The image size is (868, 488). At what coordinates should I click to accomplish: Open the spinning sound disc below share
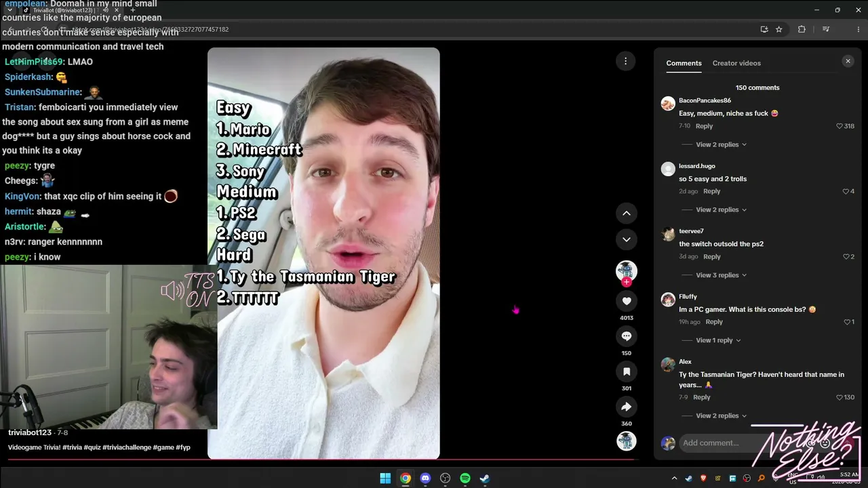pyautogui.click(x=626, y=441)
